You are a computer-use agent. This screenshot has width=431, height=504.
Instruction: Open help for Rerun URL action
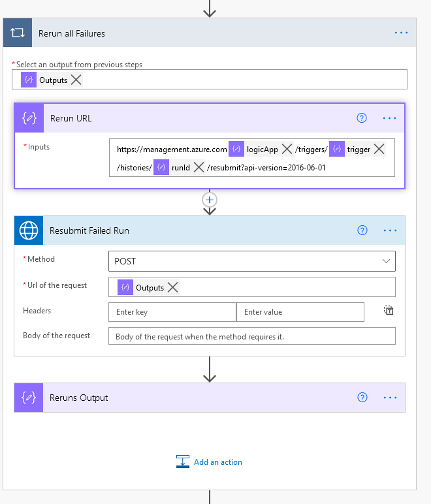click(x=362, y=118)
